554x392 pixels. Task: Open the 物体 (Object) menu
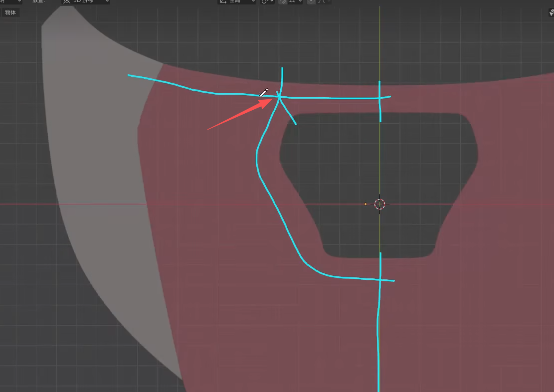coord(10,13)
